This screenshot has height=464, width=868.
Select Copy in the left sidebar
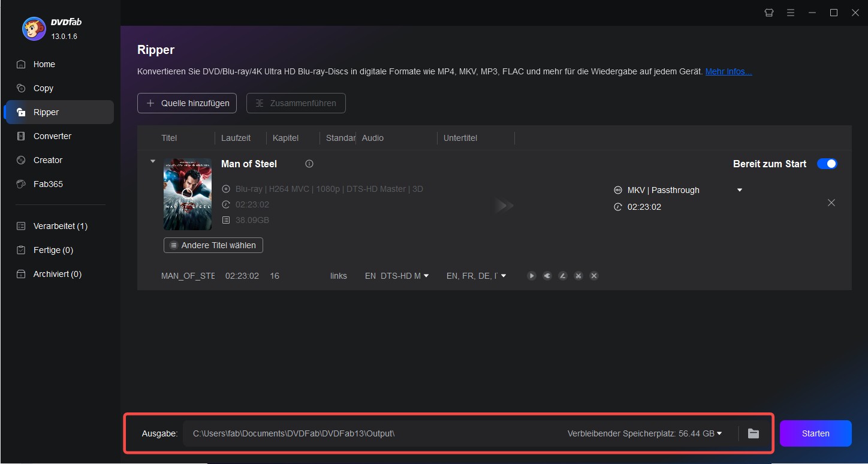point(43,88)
